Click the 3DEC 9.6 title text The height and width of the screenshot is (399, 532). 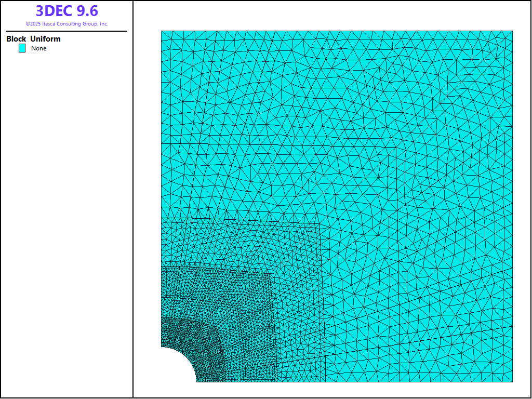[66, 11]
